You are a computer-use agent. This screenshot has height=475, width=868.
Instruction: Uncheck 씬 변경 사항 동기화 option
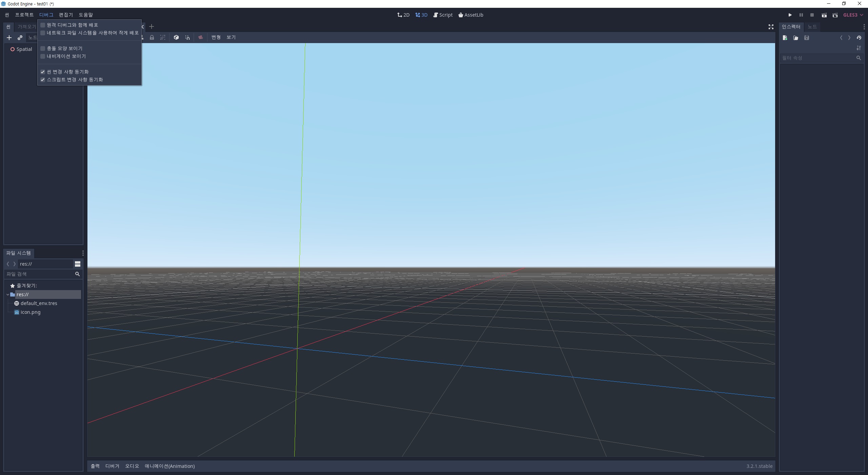(x=43, y=72)
